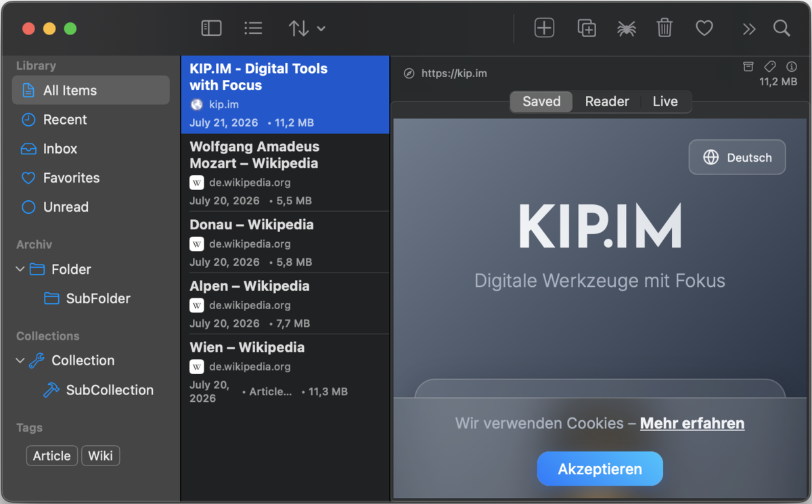Viewport: 812px width, 504px height.
Task: Switch to the Saved tab
Action: click(541, 101)
